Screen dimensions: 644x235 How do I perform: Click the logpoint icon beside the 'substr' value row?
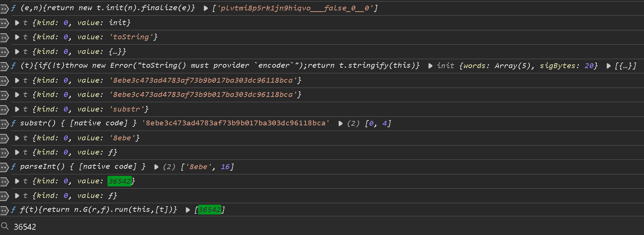4,110
